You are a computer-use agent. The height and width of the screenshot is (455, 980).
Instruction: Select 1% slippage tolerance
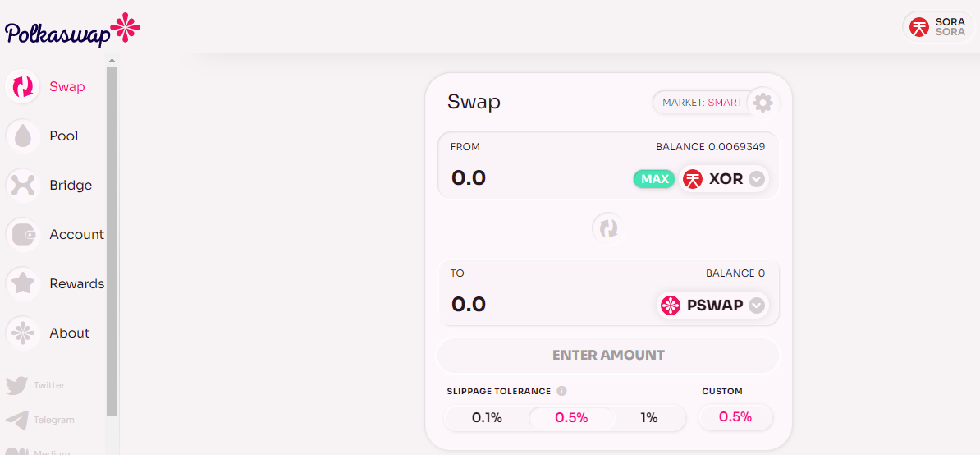[x=649, y=418]
